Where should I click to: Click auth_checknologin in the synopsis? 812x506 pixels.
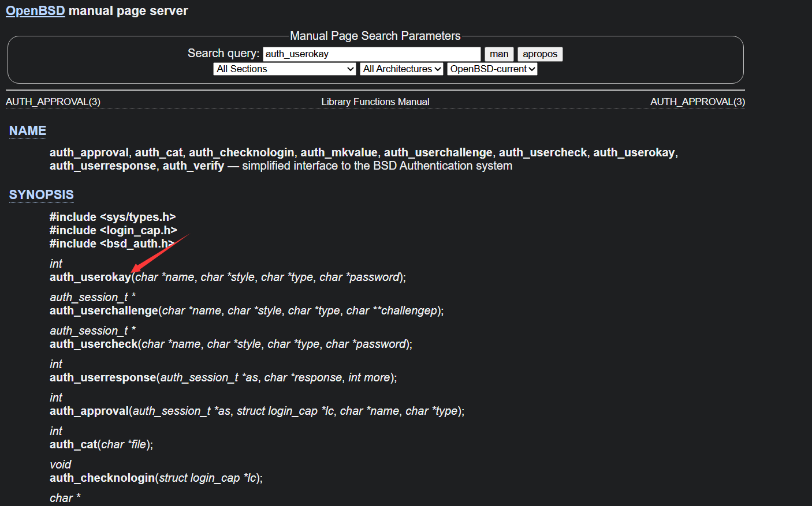[x=102, y=478]
